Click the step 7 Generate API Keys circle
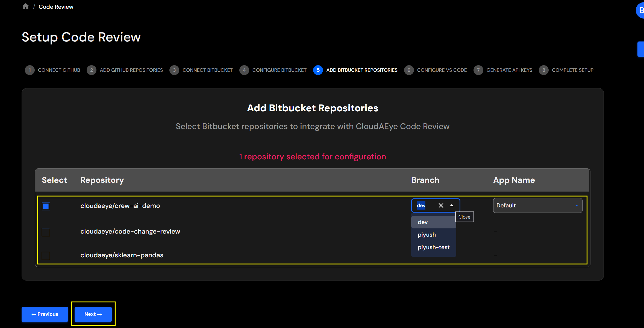Screen dimensions: 644x328 (478, 70)
